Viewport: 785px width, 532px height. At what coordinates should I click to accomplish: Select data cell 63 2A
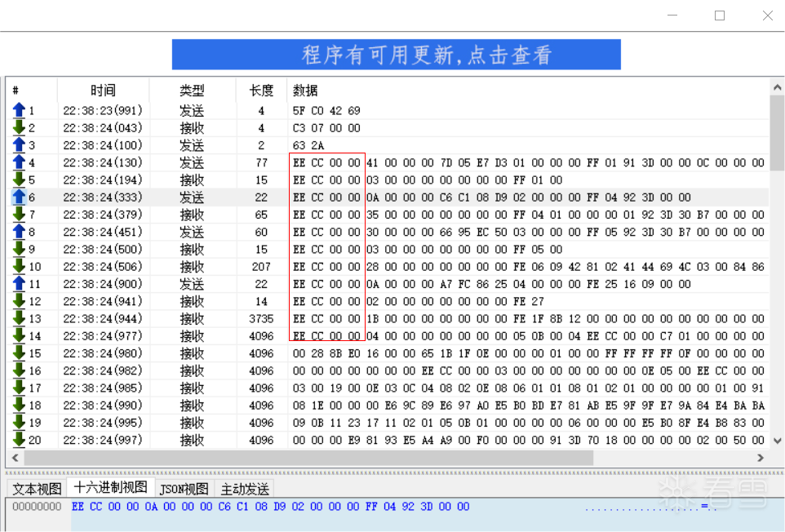click(308, 145)
